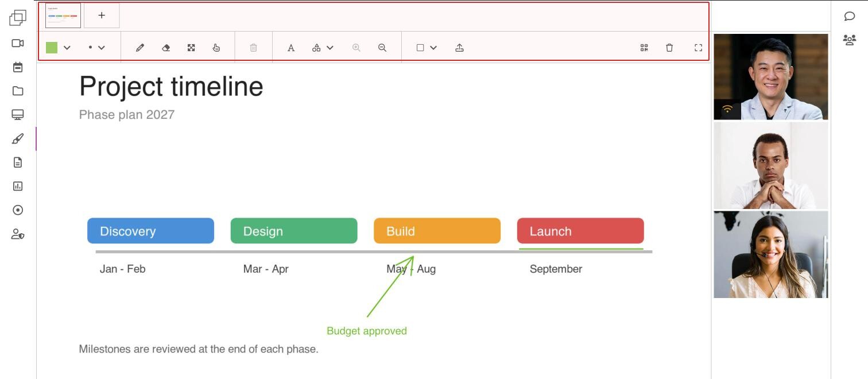Open the stroke size dot dropdown
Viewport: 868px width, 379px height.
coord(96,48)
